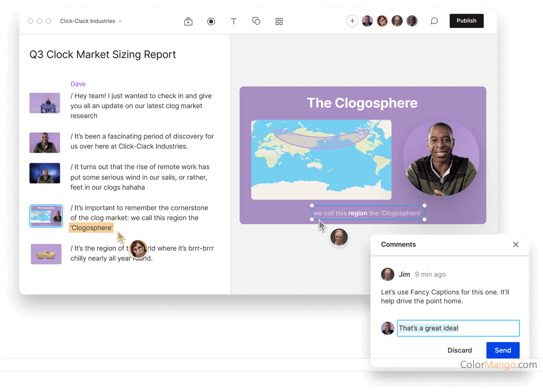
Task: Open the comments speech bubble icon
Action: coord(434,21)
